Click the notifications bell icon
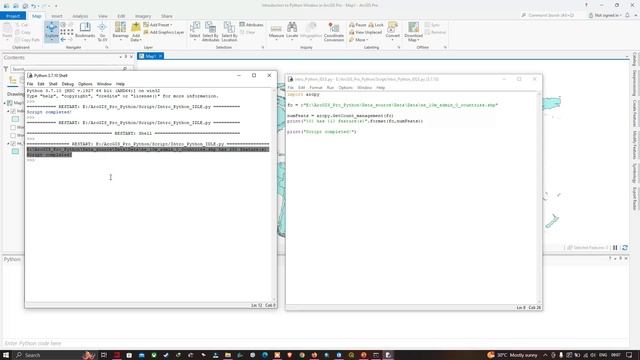640x360 pixels. tap(627, 15)
